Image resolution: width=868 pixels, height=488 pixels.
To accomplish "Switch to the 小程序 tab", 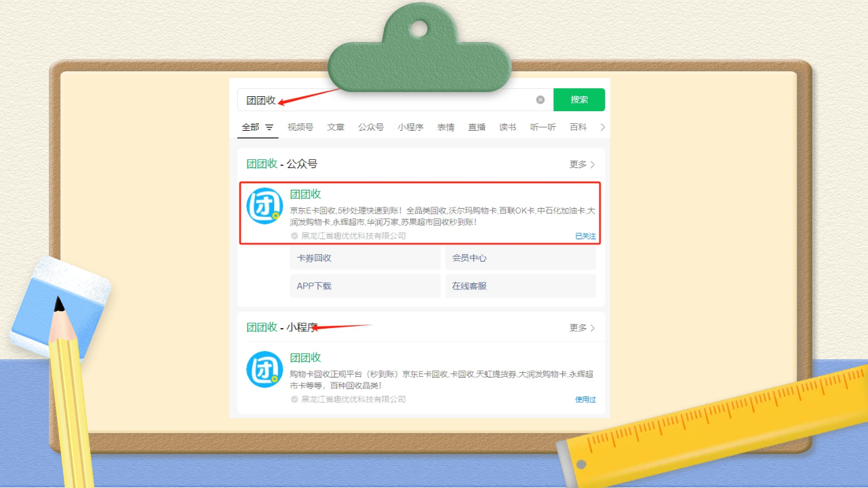I will coord(410,127).
